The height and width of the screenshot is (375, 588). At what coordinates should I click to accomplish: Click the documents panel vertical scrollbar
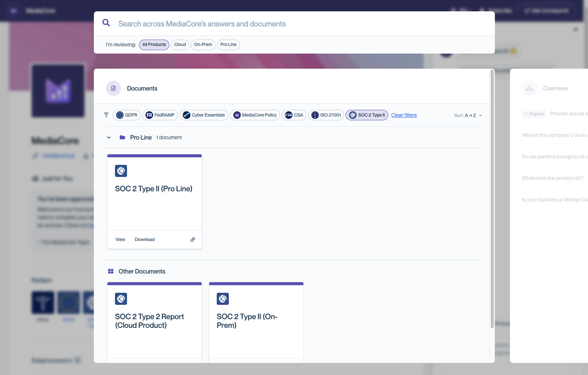click(492, 199)
